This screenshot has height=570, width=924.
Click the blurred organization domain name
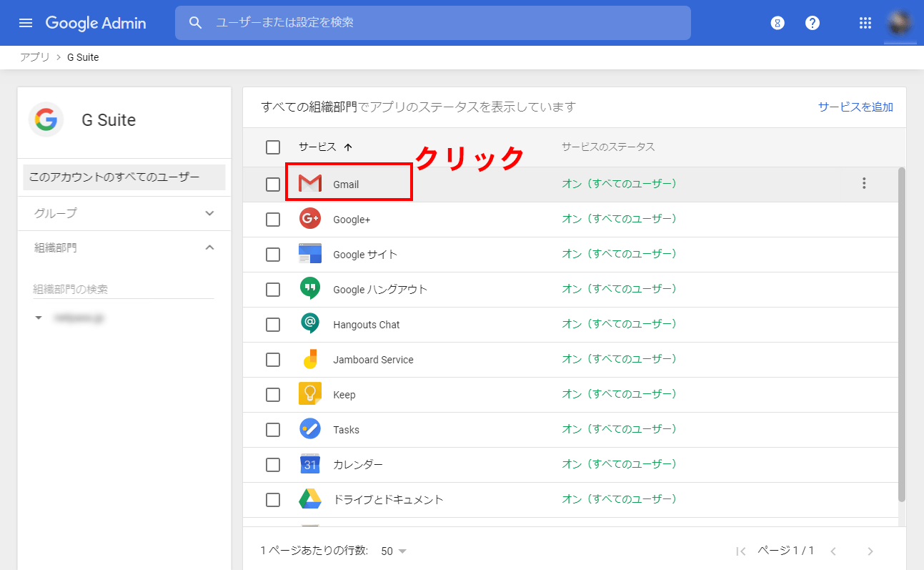(78, 318)
